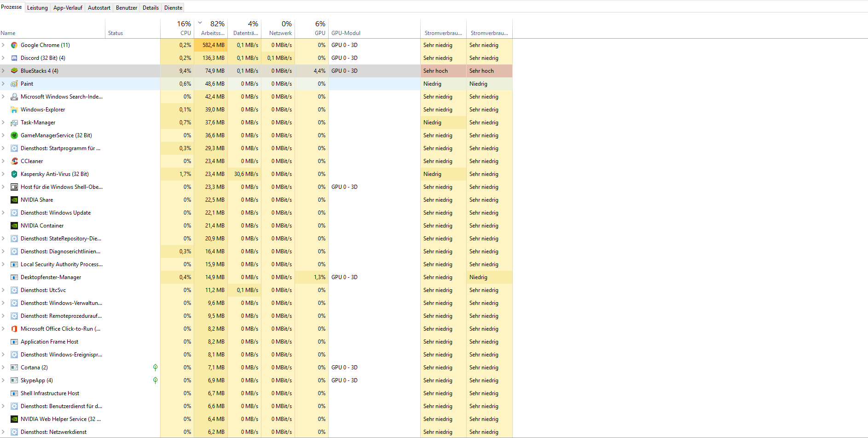The image size is (868, 438).
Task: Click the suspended leaf icon in SkypeApp row
Action: (156, 380)
